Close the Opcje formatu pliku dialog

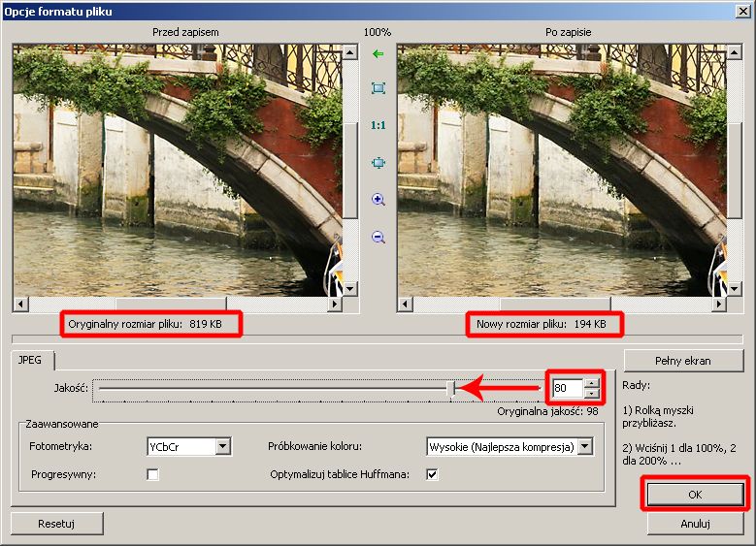point(743,13)
